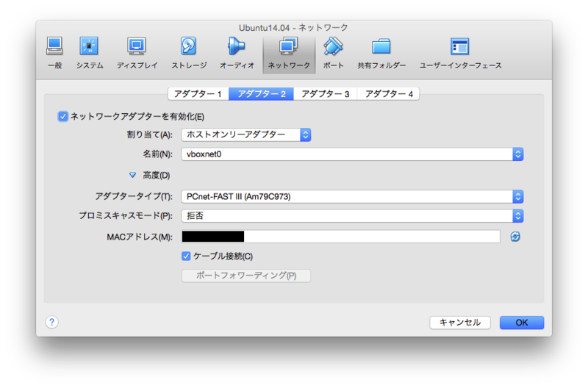Switch to アダプター 3 tab
Image resolution: width=588 pixels, height=388 pixels.
tap(326, 94)
